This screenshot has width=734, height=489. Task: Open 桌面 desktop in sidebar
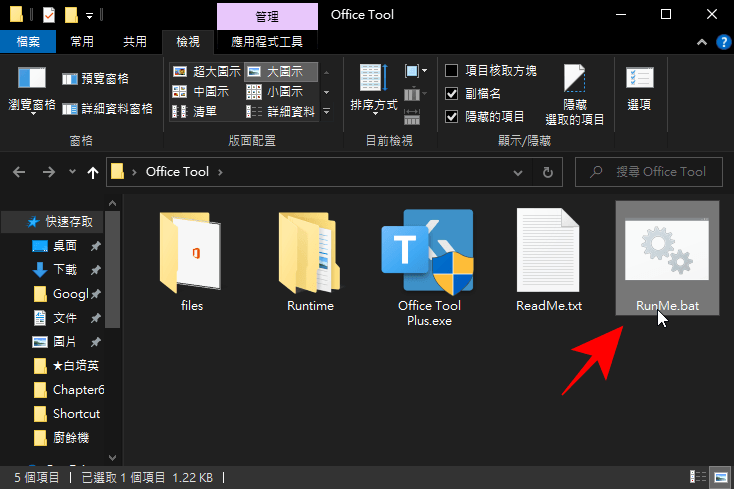(x=65, y=246)
